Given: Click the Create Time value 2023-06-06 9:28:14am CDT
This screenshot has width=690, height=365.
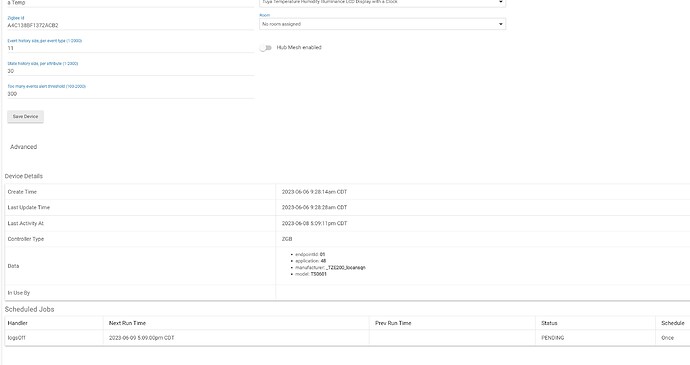Looking at the screenshot, I should tap(314, 192).
